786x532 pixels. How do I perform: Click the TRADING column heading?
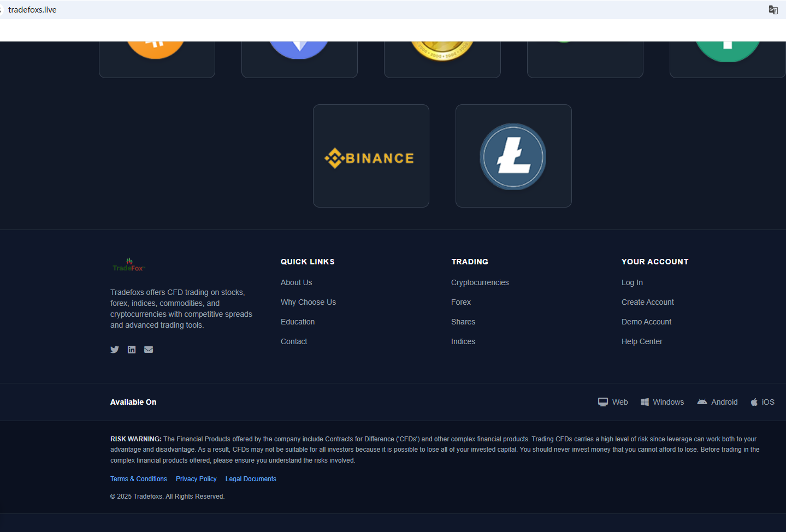point(470,262)
